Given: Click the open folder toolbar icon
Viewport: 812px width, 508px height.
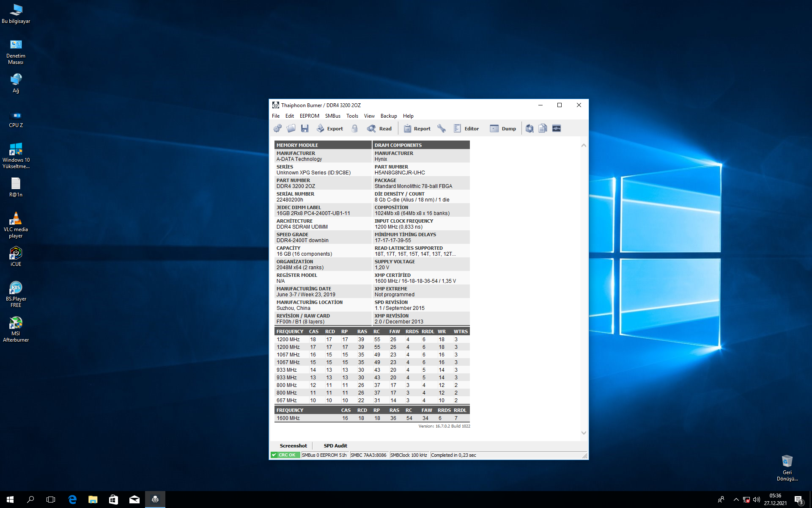Looking at the screenshot, I should click(x=291, y=128).
